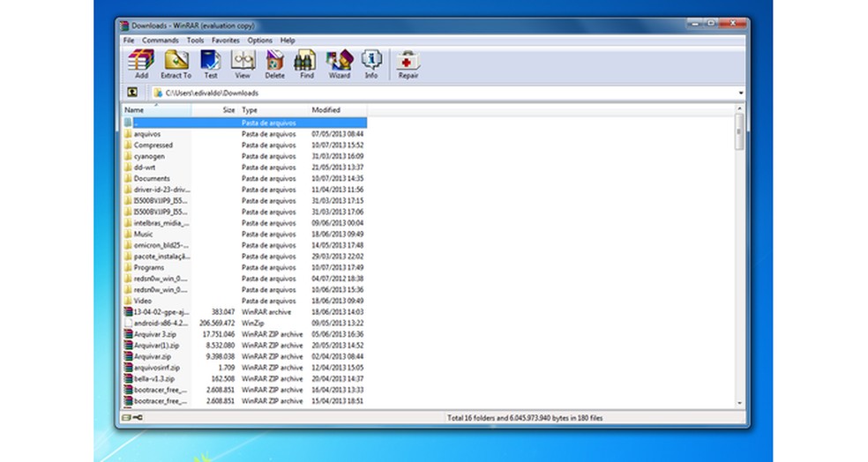Image resolution: width=868 pixels, height=462 pixels.
Task: Sort by the Size column header
Action: click(214, 110)
